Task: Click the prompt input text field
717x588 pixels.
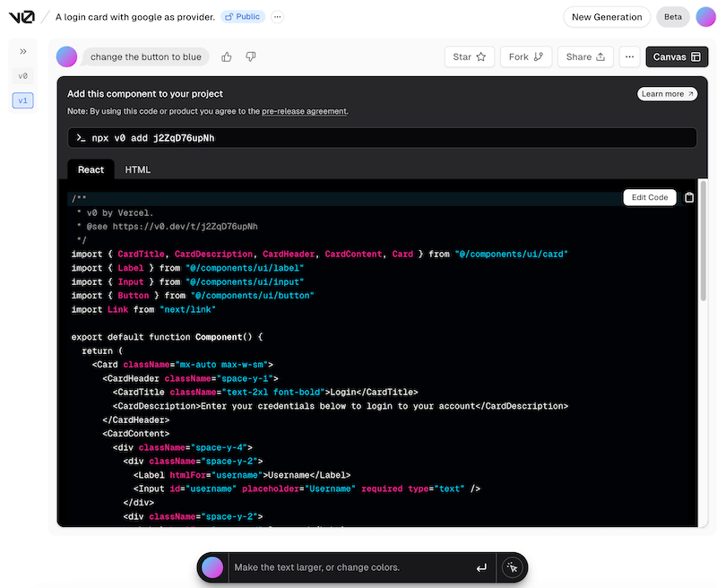Action: [350, 567]
